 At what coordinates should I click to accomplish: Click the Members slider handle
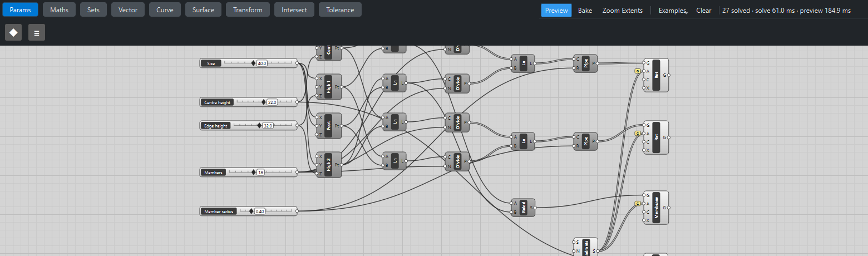pyautogui.click(x=253, y=173)
